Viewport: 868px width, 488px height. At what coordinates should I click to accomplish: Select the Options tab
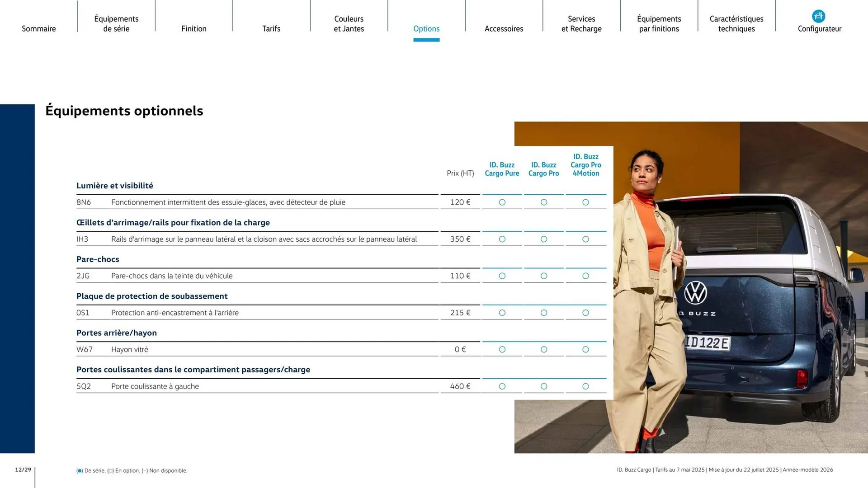[x=426, y=28]
